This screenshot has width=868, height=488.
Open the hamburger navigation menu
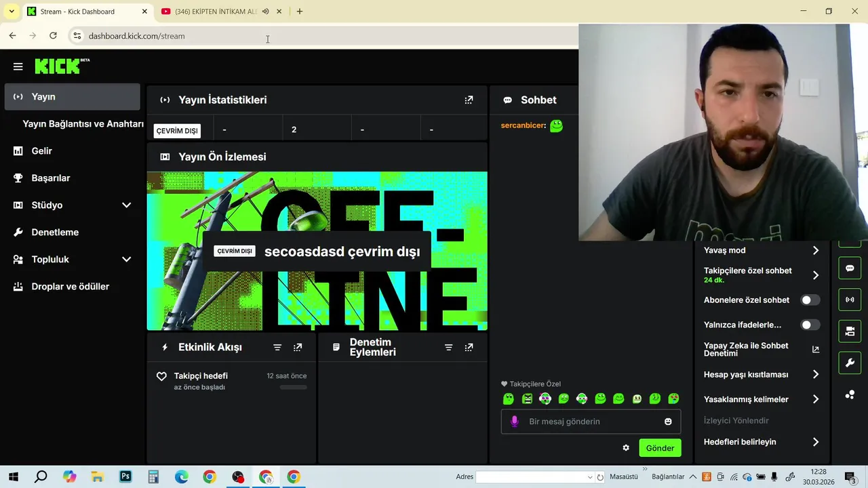coord(18,66)
